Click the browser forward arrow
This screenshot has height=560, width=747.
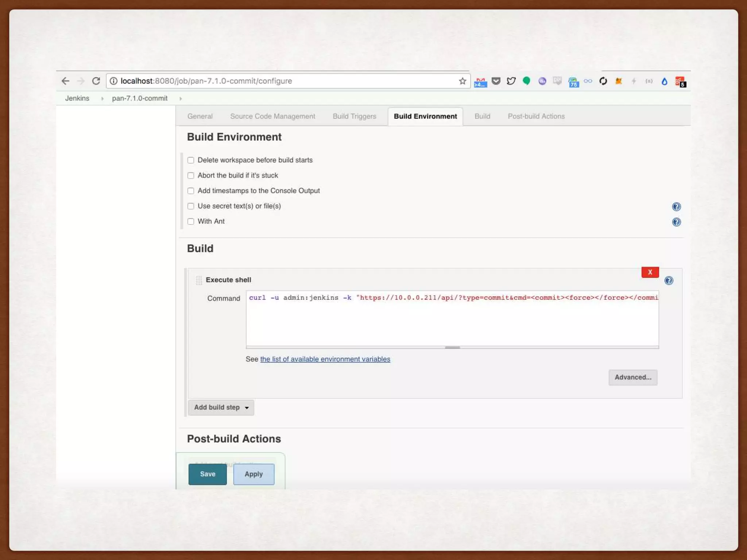[x=81, y=81]
